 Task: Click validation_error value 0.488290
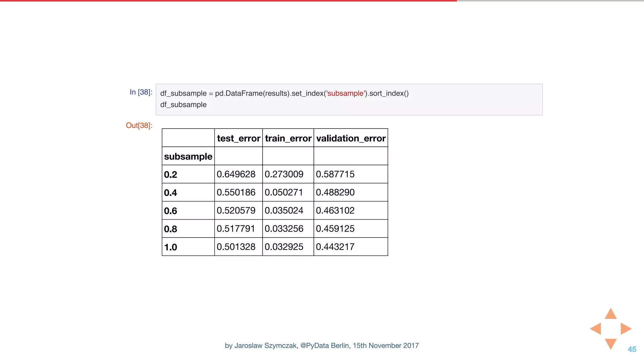(x=335, y=192)
